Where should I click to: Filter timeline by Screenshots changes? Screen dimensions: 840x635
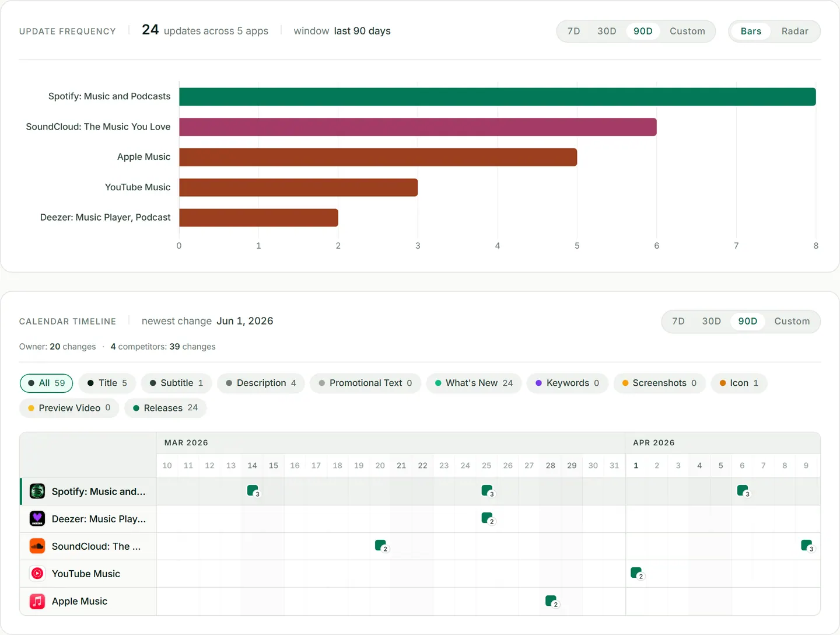pos(659,383)
